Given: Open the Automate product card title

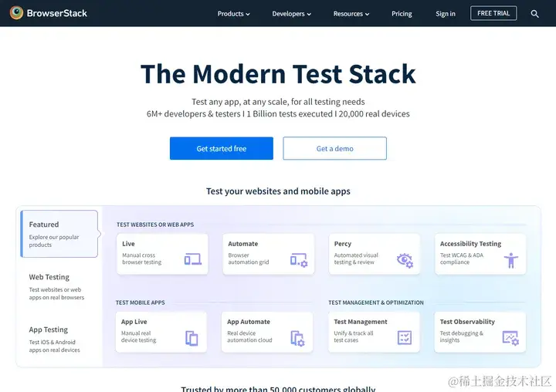Looking at the screenshot, I should pos(243,244).
